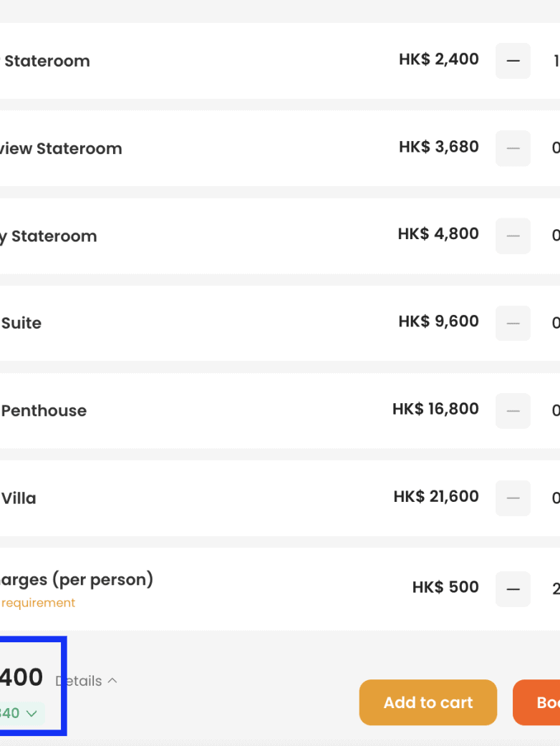The width and height of the screenshot is (560, 746).
Task: Reduce per person charges quantity
Action: (x=513, y=588)
